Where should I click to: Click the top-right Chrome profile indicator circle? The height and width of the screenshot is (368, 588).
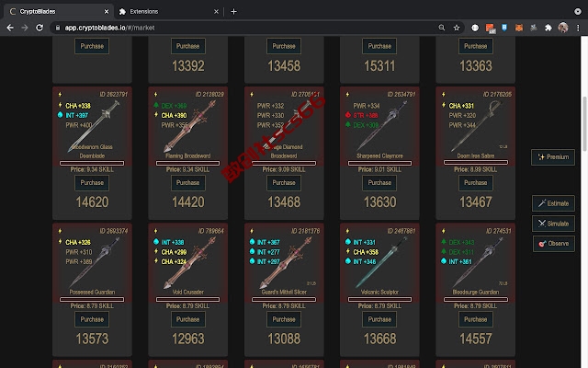578,12
